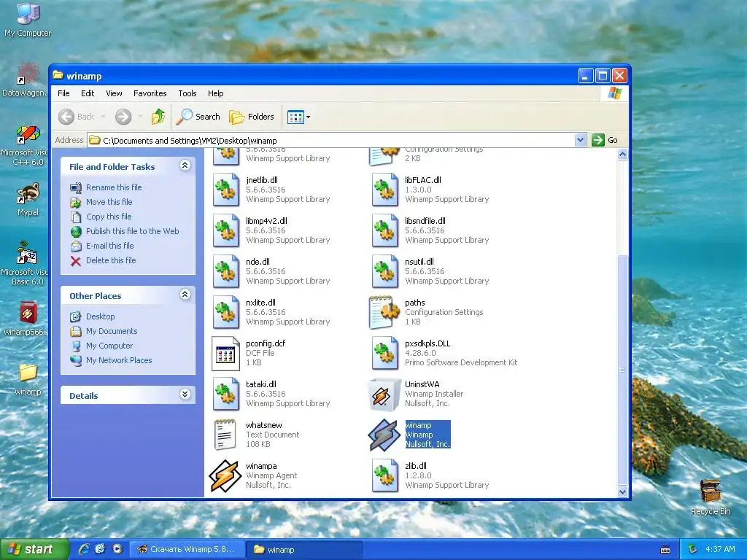Viewport: 747px width, 560px height.
Task: Open the Help menu
Action: (x=215, y=93)
